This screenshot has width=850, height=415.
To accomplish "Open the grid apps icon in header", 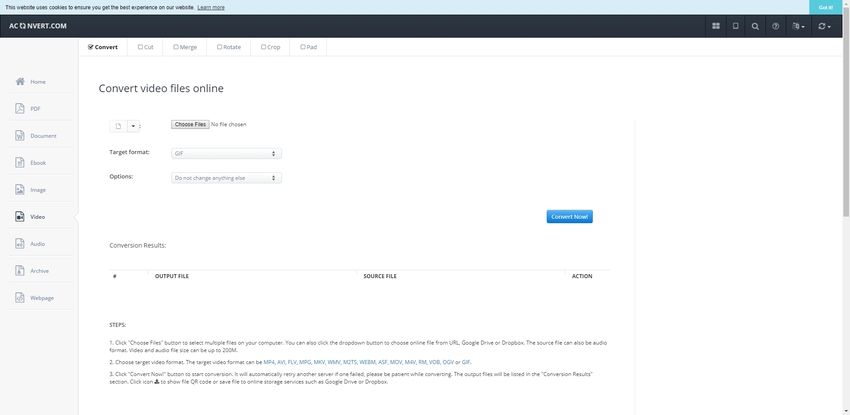I will point(715,26).
